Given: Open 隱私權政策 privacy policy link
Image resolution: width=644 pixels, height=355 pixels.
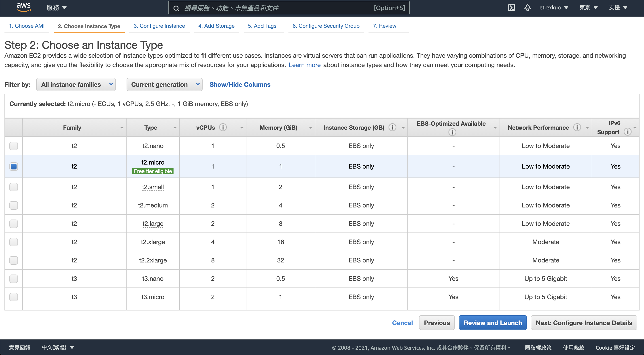Looking at the screenshot, I should click(538, 347).
